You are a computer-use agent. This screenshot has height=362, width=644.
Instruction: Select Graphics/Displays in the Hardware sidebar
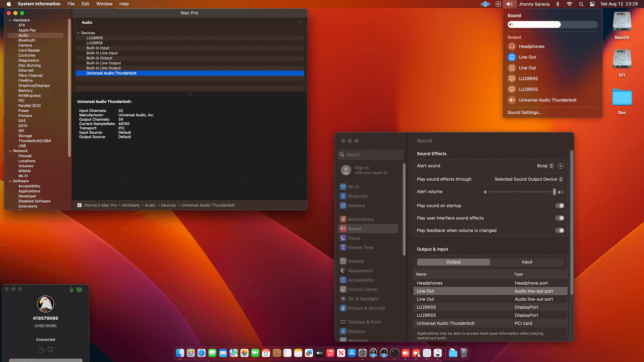[34, 85]
